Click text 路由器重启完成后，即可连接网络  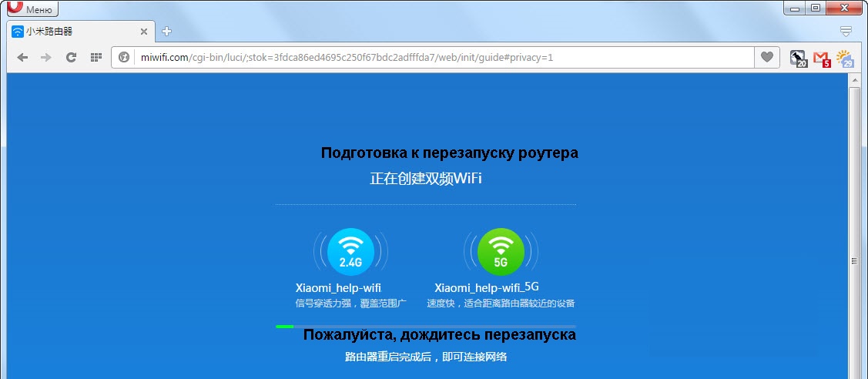426,357
